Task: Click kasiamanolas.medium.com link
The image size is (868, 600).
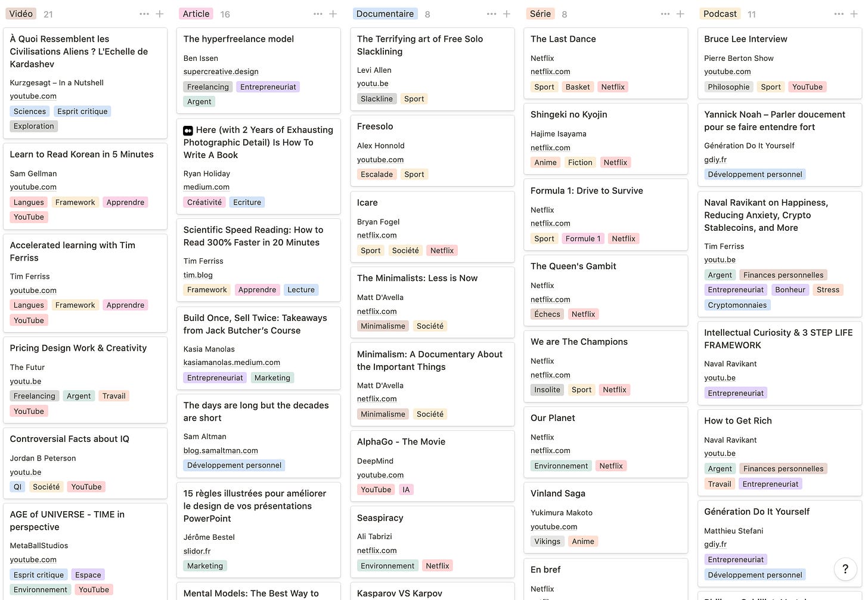Action: click(x=231, y=362)
